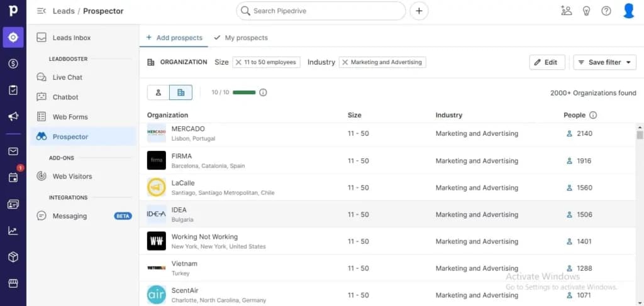Open Messaging beta in sidebar

(83, 216)
